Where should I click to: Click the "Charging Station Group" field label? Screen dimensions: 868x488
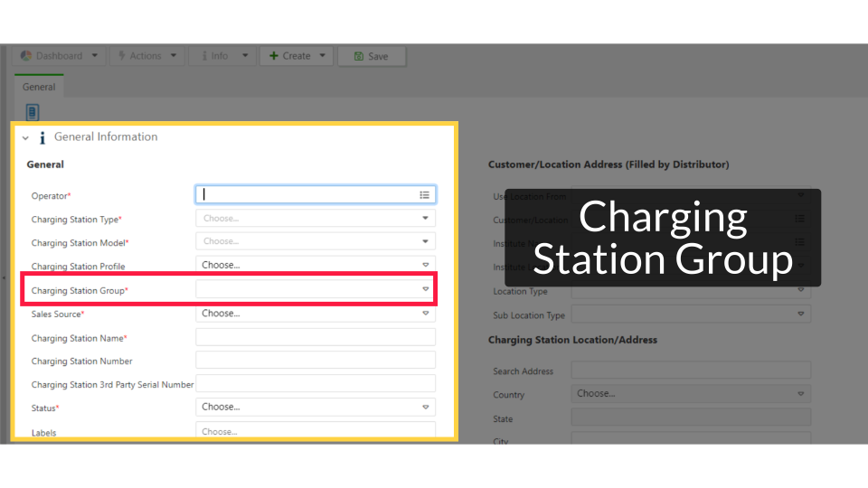tap(80, 290)
